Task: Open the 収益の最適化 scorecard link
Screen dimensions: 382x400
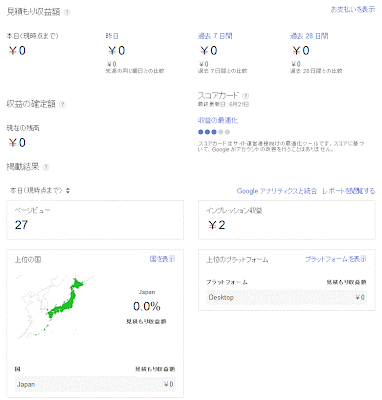Action: 218,120
